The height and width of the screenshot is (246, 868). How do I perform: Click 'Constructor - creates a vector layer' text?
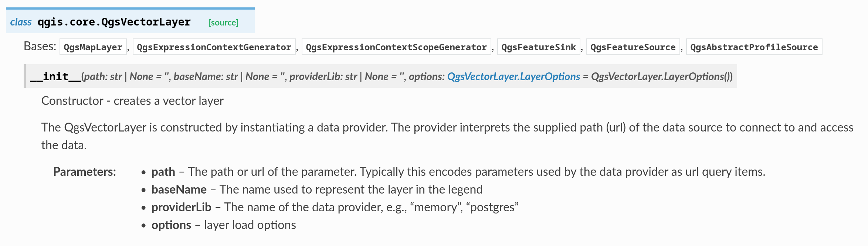pyautogui.click(x=132, y=101)
